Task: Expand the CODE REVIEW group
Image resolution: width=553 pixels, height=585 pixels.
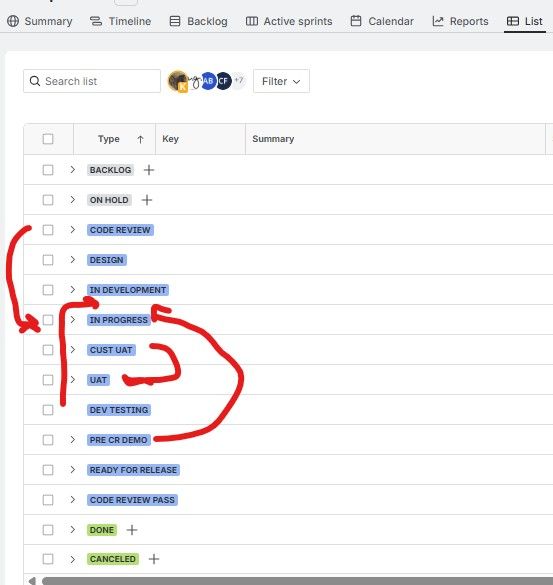Action: click(72, 229)
